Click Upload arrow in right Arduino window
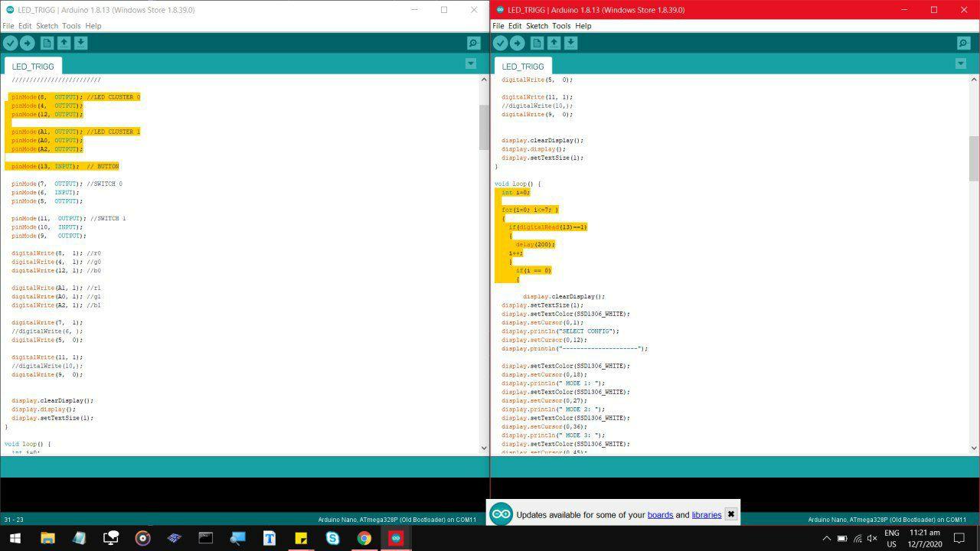The image size is (980, 551). click(518, 44)
